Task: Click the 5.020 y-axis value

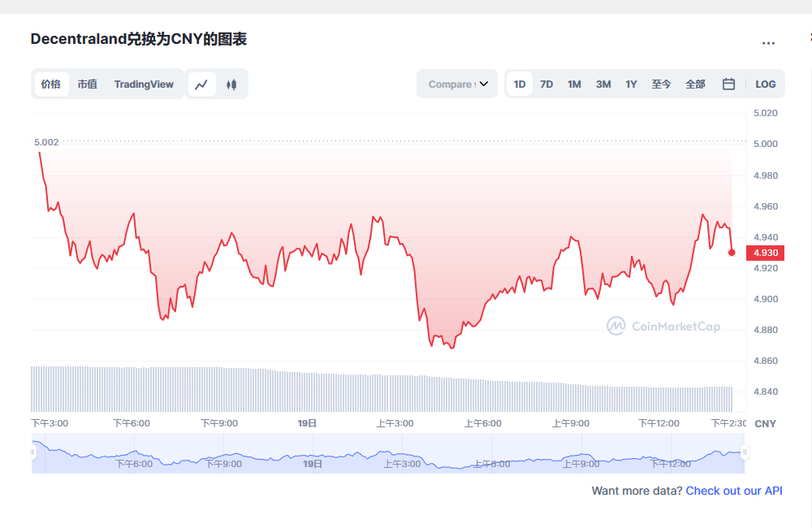Action: click(766, 113)
